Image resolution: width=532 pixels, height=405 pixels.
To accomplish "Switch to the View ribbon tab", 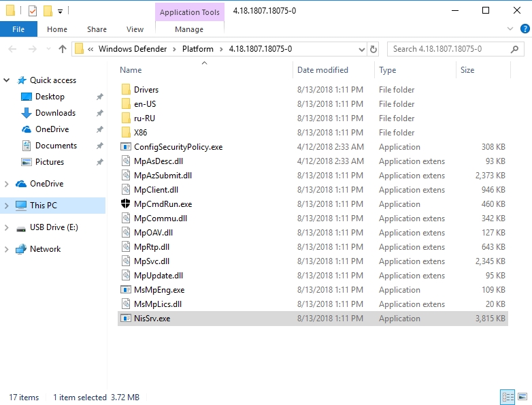I will (135, 29).
